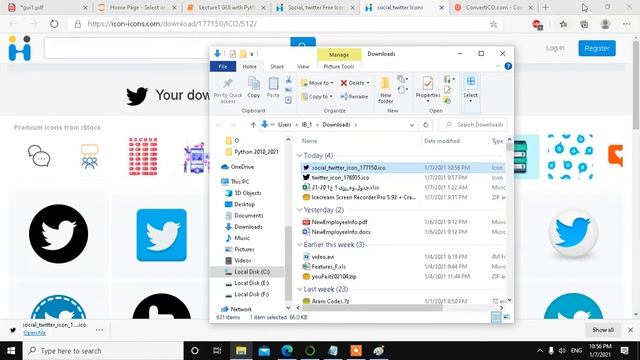This screenshot has width=640, height=360.
Task: Click the browser profile avatar icon
Action: (x=605, y=24)
